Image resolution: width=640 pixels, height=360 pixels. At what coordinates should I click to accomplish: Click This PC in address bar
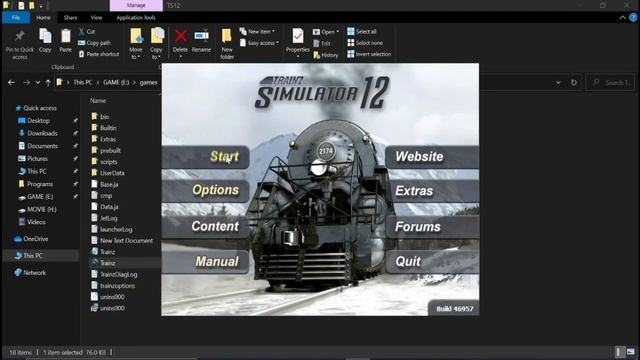click(83, 82)
